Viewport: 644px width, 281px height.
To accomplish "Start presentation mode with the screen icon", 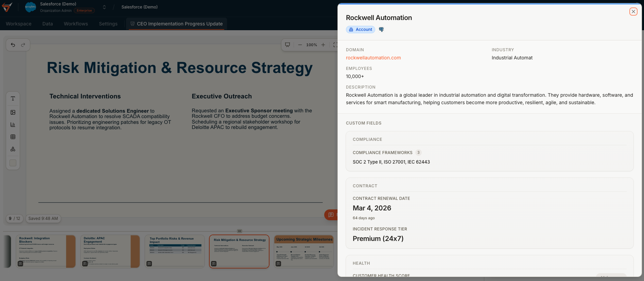I will pos(288,45).
